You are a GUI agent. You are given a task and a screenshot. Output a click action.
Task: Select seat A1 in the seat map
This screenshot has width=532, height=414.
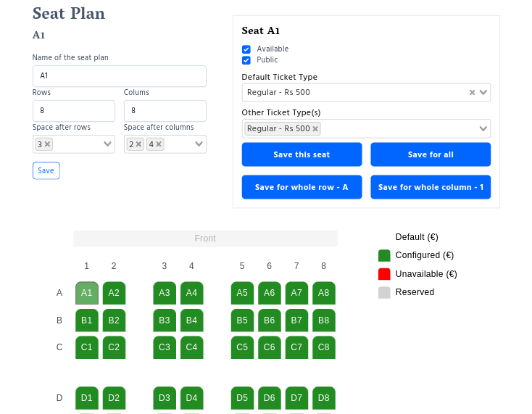tap(87, 293)
